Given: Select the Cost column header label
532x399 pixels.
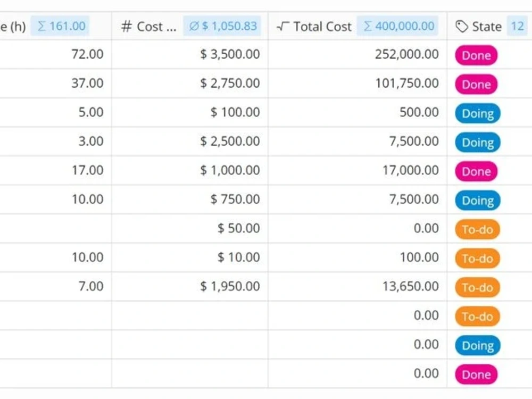Looking at the screenshot, I should 156,26.
